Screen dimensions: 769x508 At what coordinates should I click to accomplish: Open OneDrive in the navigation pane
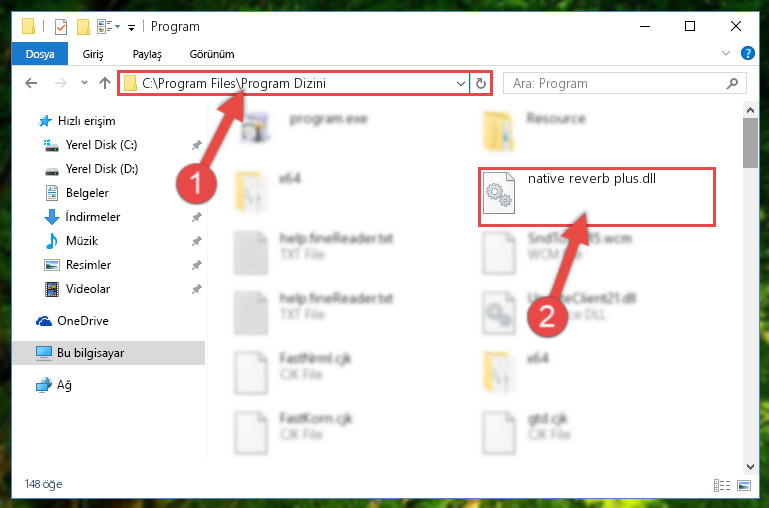[x=82, y=321]
